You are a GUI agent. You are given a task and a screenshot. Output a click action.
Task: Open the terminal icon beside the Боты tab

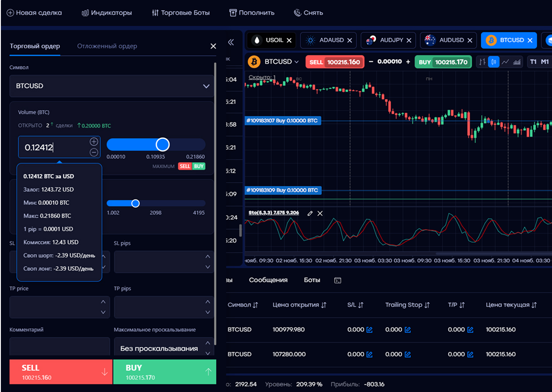pyautogui.click(x=338, y=280)
